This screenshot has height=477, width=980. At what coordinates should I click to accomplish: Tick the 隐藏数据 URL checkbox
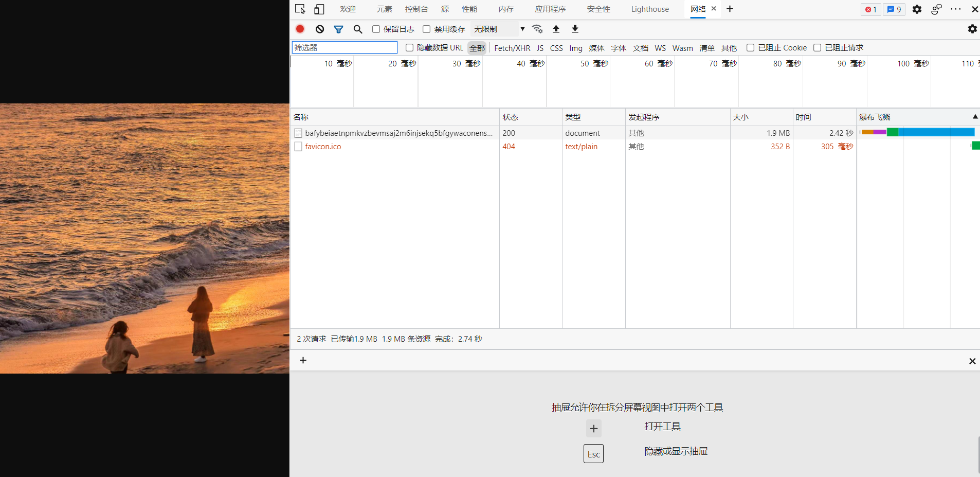point(410,48)
